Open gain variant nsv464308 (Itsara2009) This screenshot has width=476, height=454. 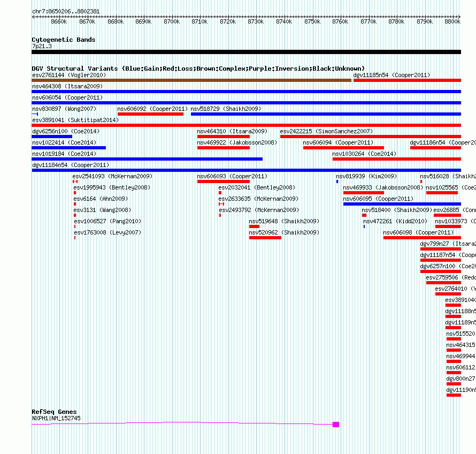coord(246,92)
